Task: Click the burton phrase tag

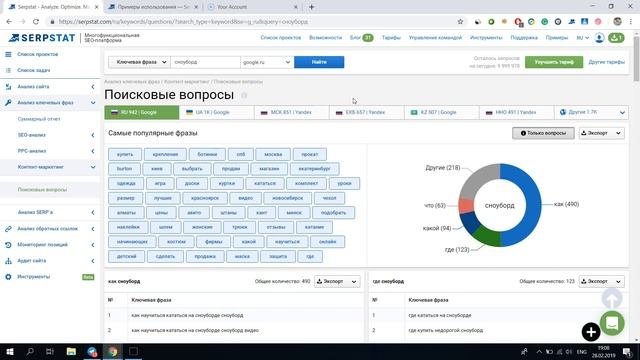Action: point(124,169)
